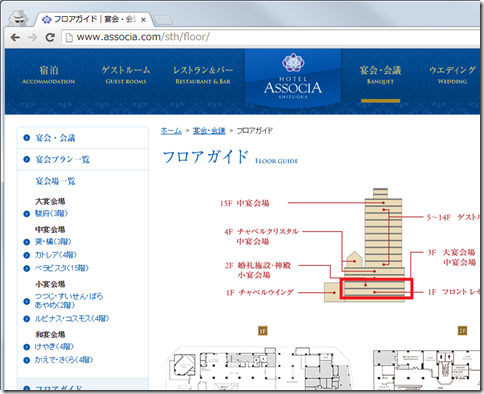Open the レストラン&バー menu

(x=203, y=75)
